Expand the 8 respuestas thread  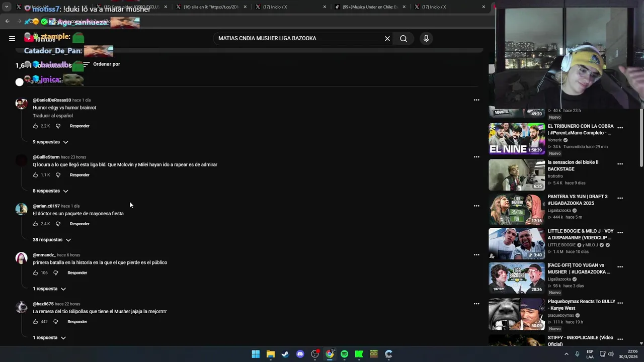coord(50,191)
